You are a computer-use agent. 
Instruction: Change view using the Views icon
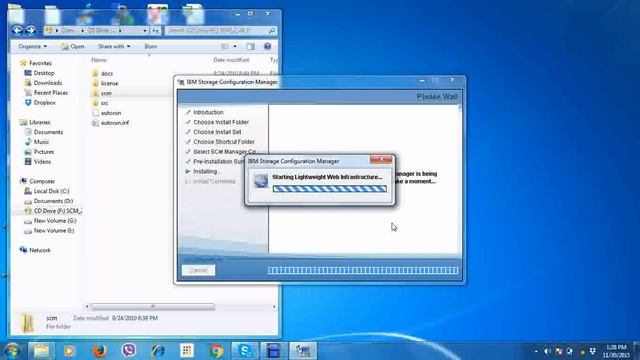click(x=225, y=47)
